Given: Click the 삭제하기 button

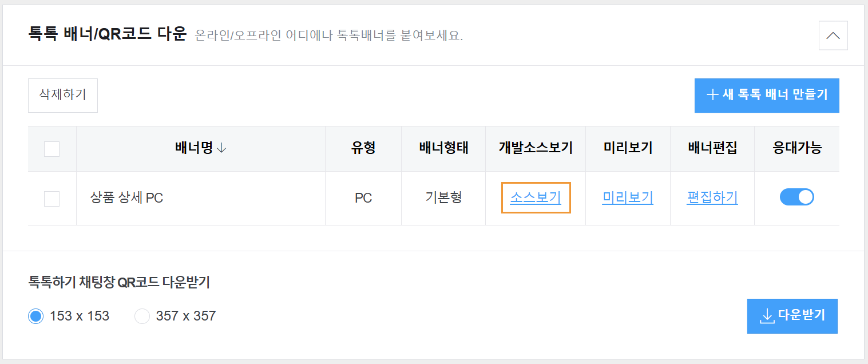Looking at the screenshot, I should (x=63, y=95).
